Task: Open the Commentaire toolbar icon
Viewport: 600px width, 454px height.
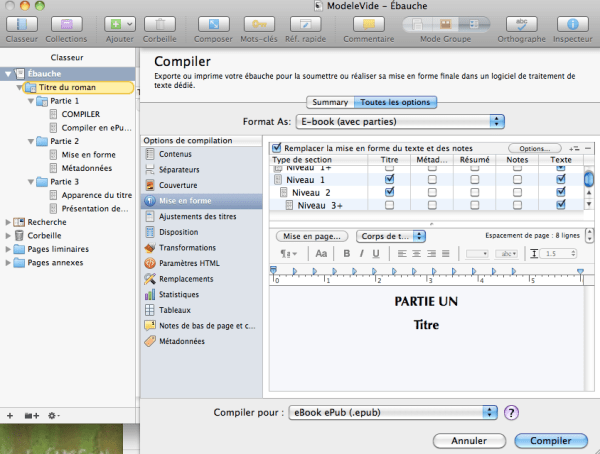Action: pyautogui.click(x=368, y=23)
